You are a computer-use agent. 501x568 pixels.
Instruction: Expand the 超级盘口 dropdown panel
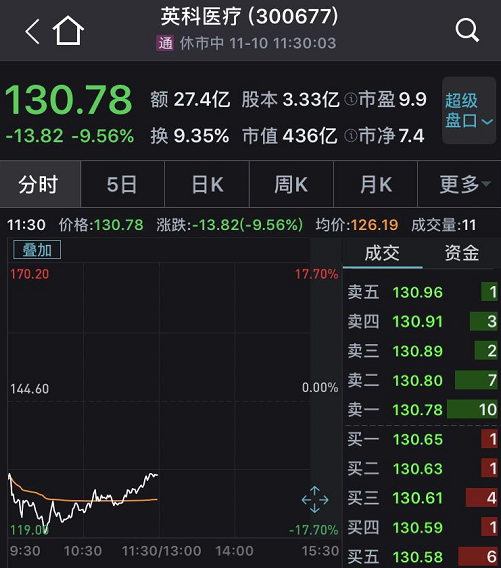click(469, 110)
